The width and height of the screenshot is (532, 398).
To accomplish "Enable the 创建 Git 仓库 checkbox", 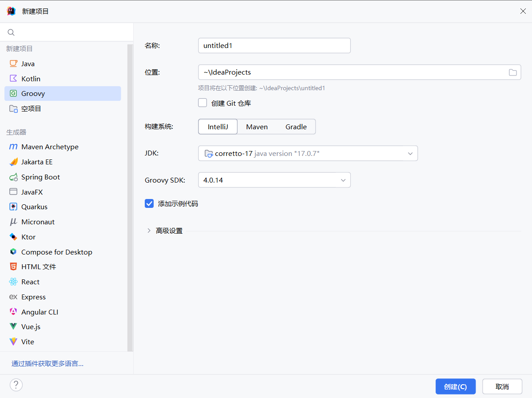I will (202, 103).
